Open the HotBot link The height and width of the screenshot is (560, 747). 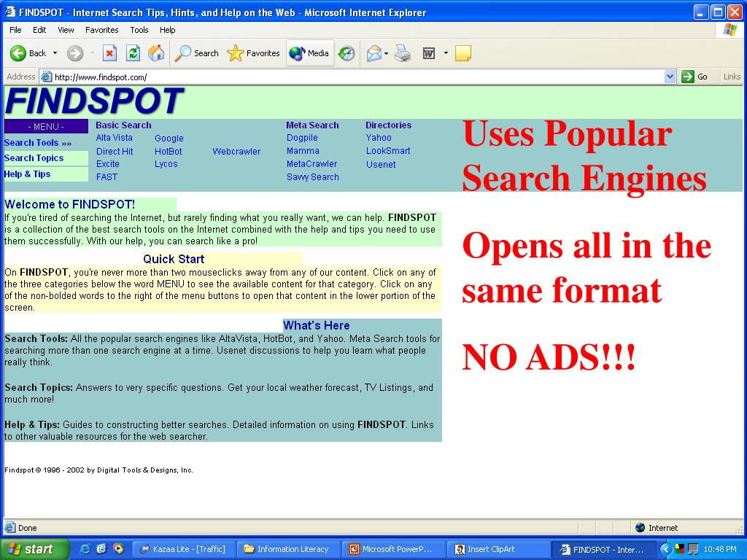point(169,152)
